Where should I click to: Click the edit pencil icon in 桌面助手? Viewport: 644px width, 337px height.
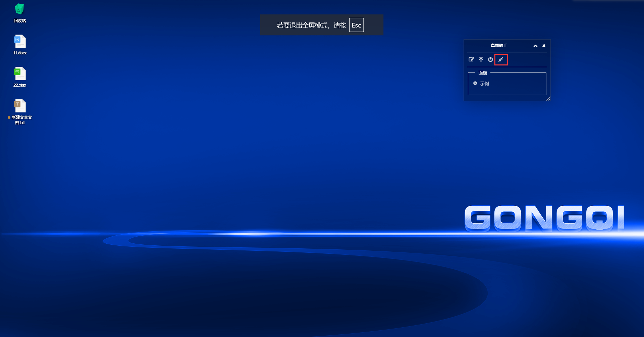(471, 59)
